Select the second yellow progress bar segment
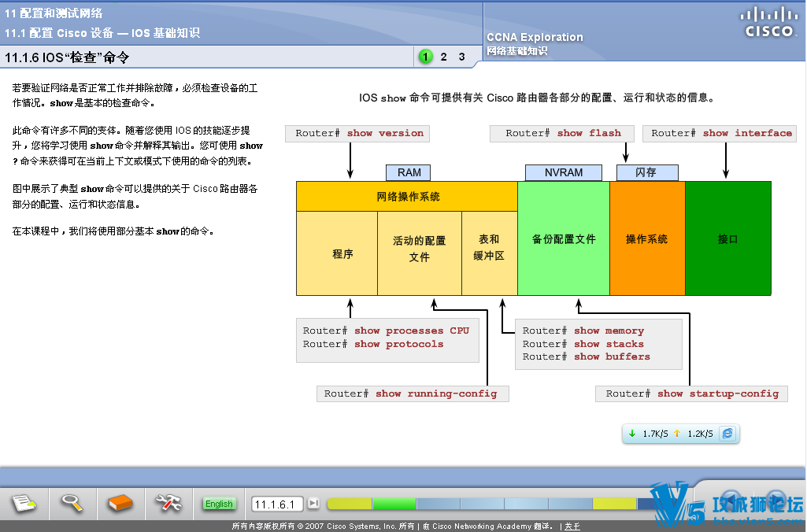Viewport: 807px width, 532px height. coord(615,503)
